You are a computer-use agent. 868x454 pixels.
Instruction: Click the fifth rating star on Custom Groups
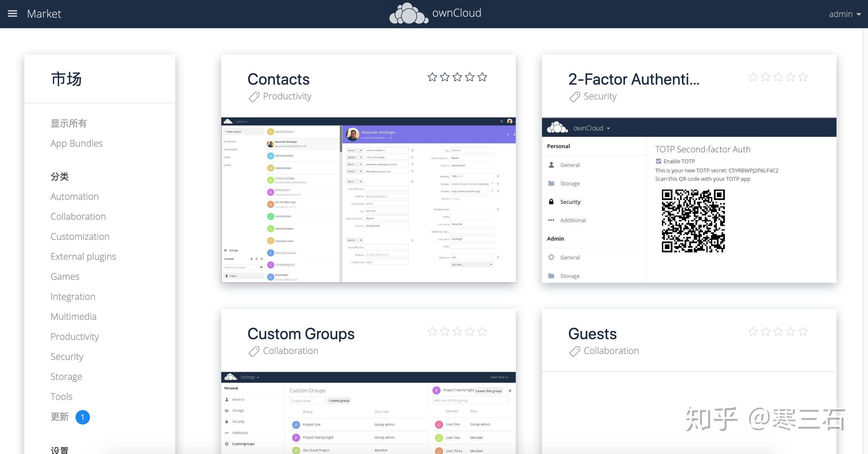(x=482, y=332)
